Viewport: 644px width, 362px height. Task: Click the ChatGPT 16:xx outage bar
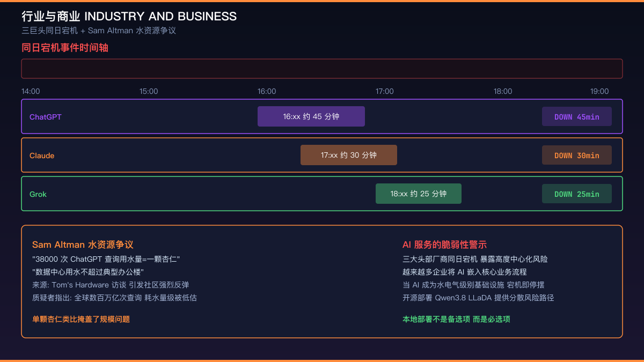pyautogui.click(x=311, y=116)
